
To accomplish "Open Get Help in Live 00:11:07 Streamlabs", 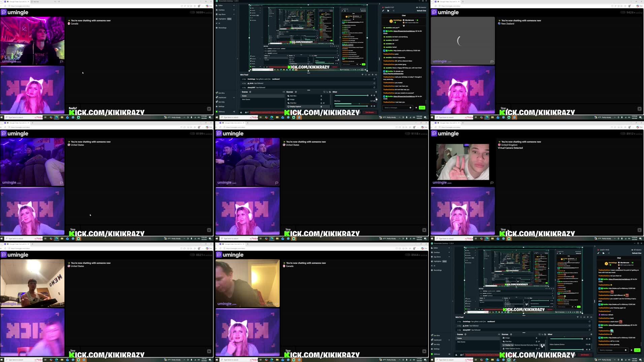I will tap(220, 102).
